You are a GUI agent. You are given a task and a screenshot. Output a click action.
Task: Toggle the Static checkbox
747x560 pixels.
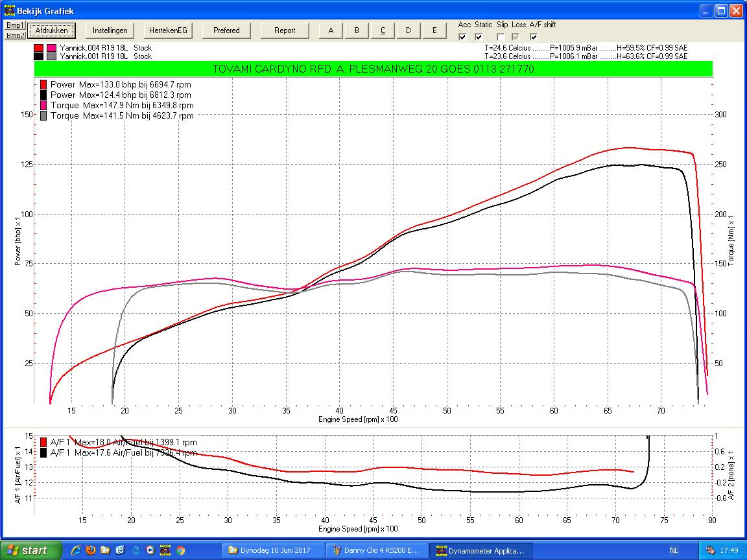pyautogui.click(x=479, y=37)
